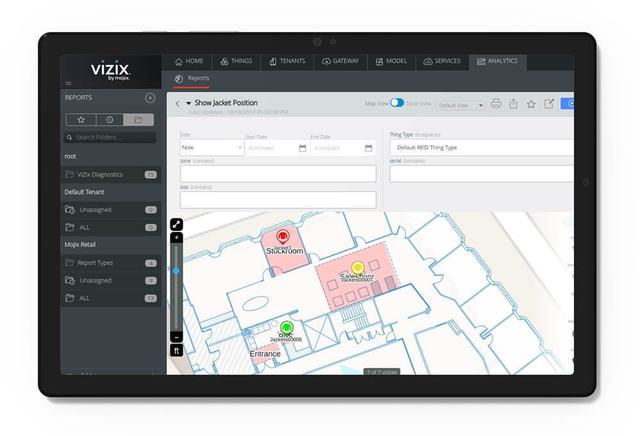The height and width of the screenshot is (436, 640).
Task: Click the share/export icon
Action: point(513,104)
